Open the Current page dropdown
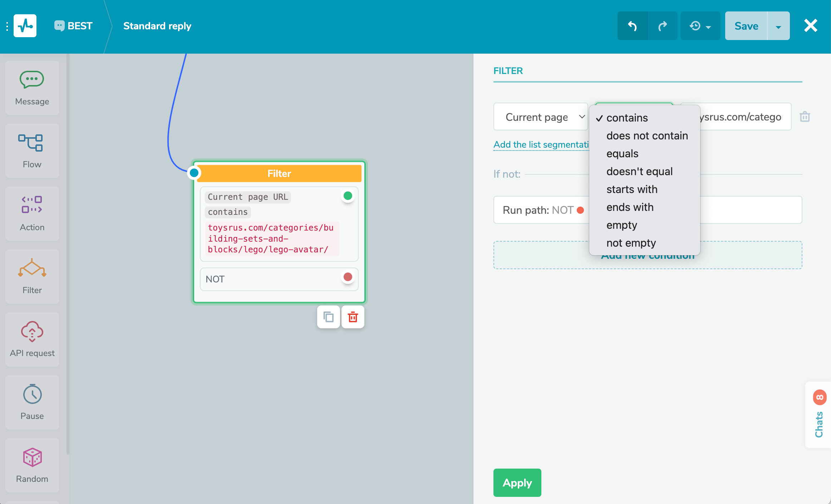The height and width of the screenshot is (504, 831). (x=541, y=117)
